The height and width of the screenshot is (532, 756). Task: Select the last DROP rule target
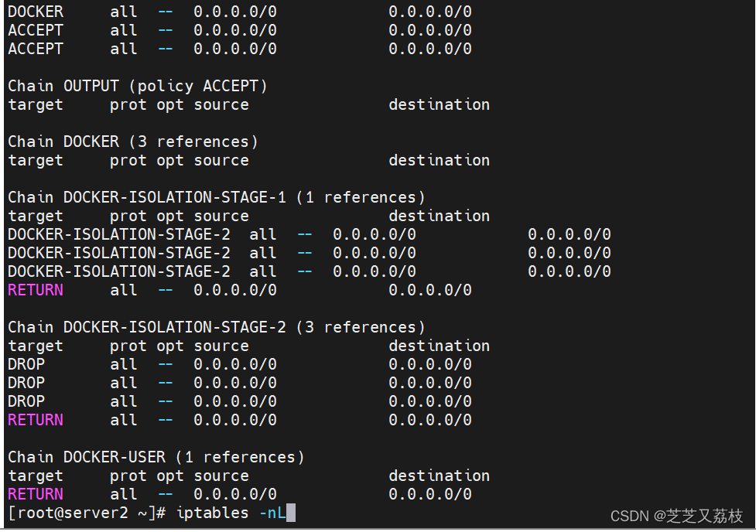click(26, 401)
